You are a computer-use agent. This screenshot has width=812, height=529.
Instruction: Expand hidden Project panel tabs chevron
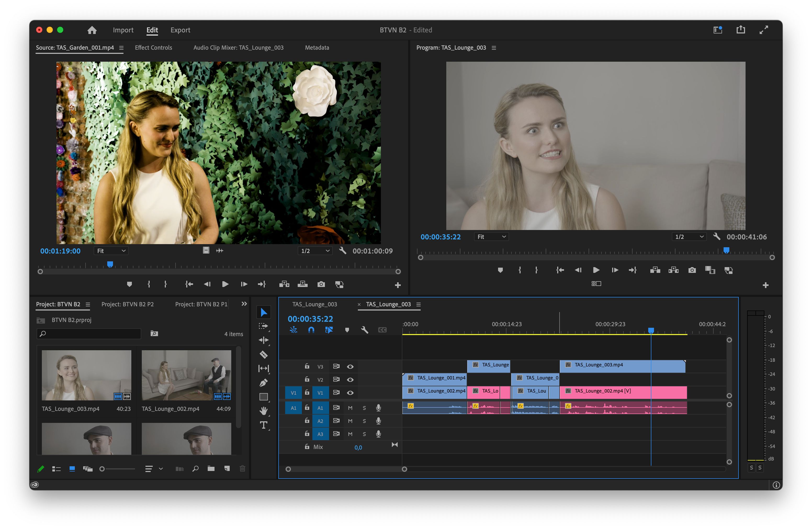click(244, 304)
